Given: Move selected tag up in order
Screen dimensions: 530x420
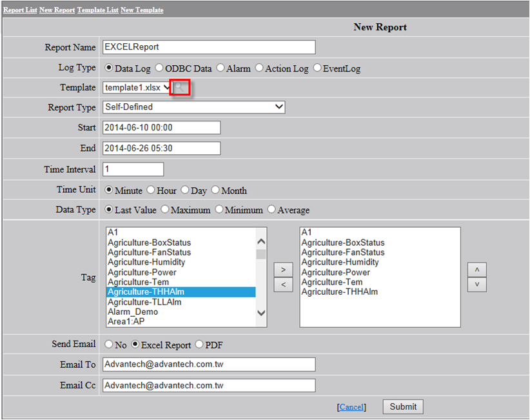Looking at the screenshot, I should (x=476, y=269).
